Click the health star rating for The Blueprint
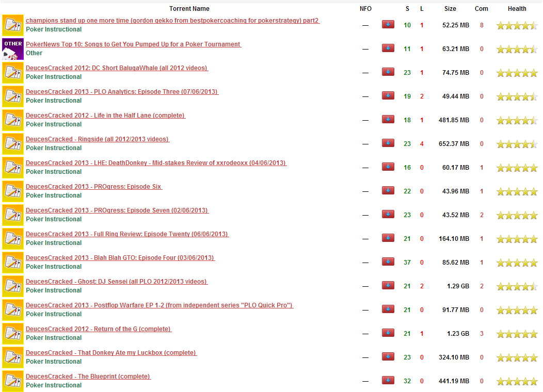Viewport: 543px width, 392px height. (x=517, y=381)
